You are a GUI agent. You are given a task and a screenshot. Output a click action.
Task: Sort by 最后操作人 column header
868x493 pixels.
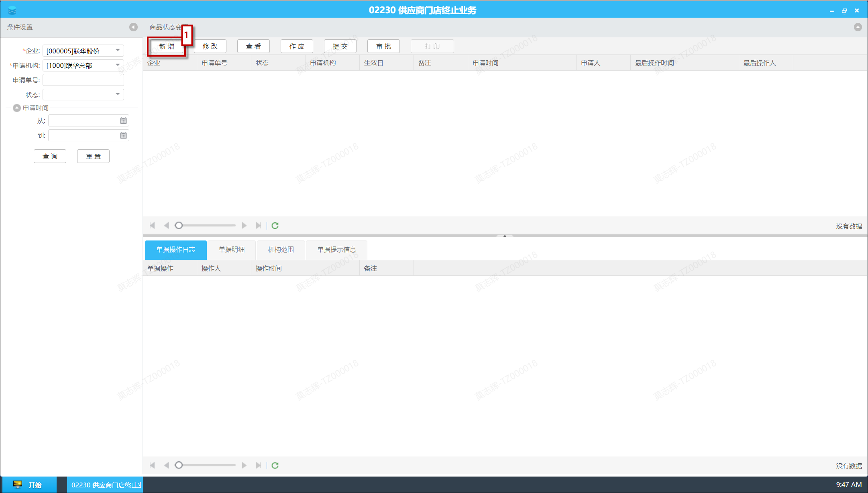[766, 63]
